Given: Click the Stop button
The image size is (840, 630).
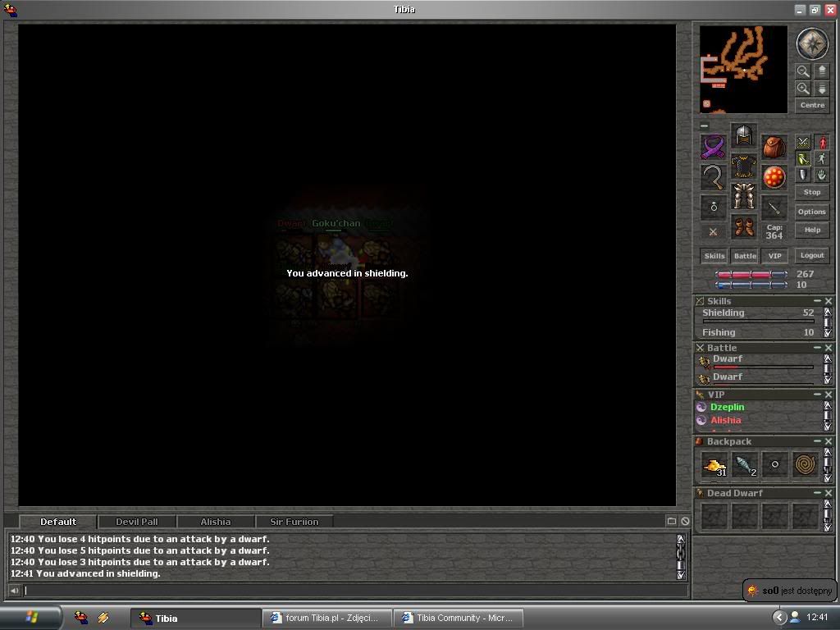Looking at the screenshot, I should 812,192.
